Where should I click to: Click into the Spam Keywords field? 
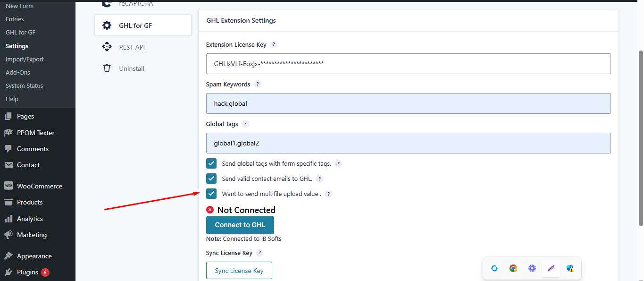pyautogui.click(x=408, y=103)
